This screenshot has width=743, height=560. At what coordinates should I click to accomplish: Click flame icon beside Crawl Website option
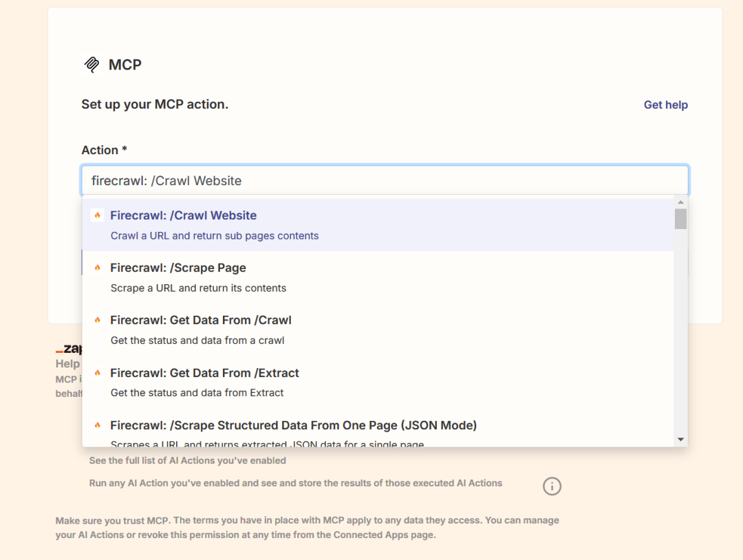tap(97, 215)
